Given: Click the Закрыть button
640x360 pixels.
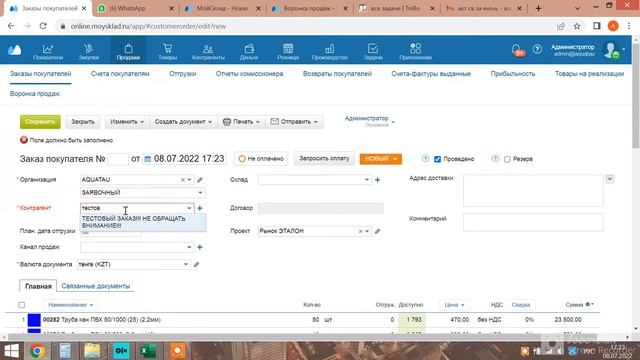Looking at the screenshot, I should pyautogui.click(x=83, y=122).
